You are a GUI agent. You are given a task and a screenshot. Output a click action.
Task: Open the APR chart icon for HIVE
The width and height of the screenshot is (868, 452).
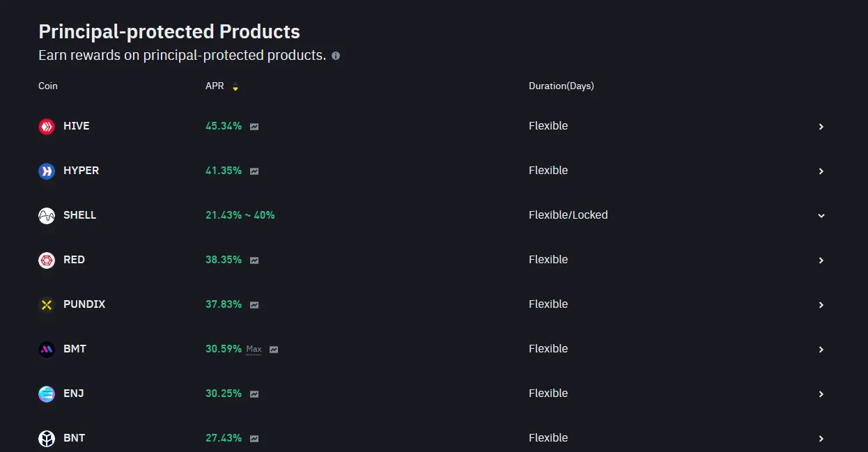coord(254,127)
